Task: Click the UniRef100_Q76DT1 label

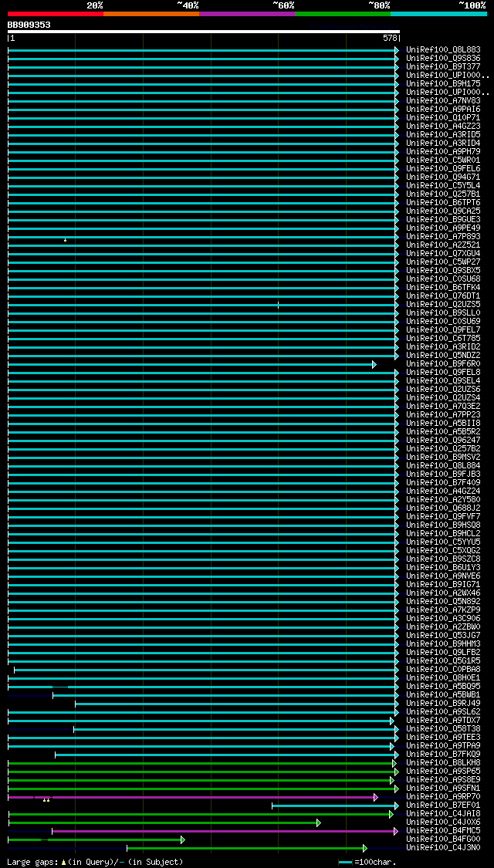Action: pos(443,296)
